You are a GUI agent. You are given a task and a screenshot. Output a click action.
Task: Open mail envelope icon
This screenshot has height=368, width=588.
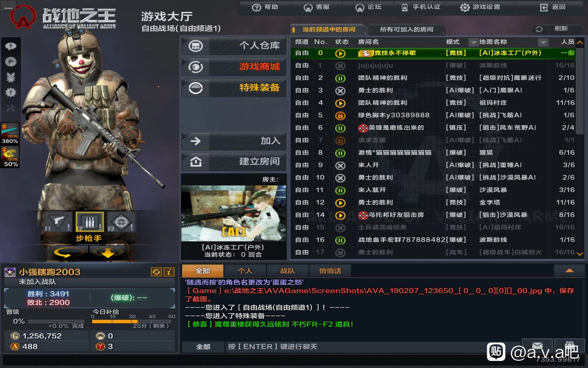tap(537, 346)
